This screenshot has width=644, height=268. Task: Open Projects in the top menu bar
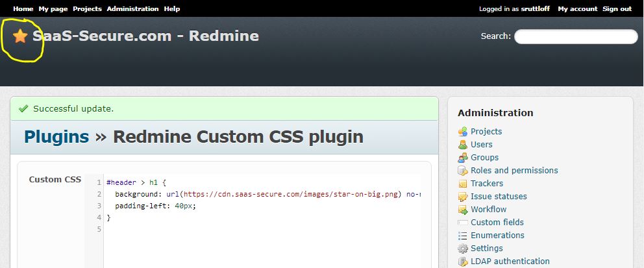pos(87,8)
